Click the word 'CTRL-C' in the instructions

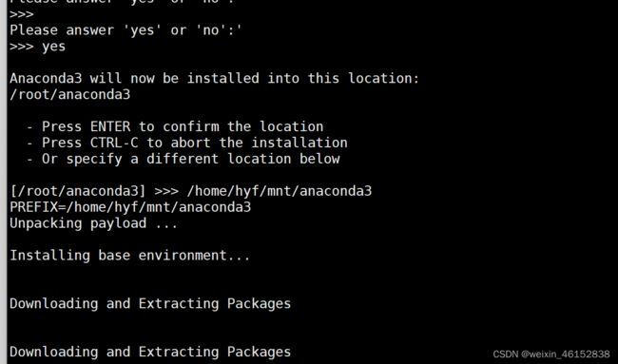(x=114, y=143)
